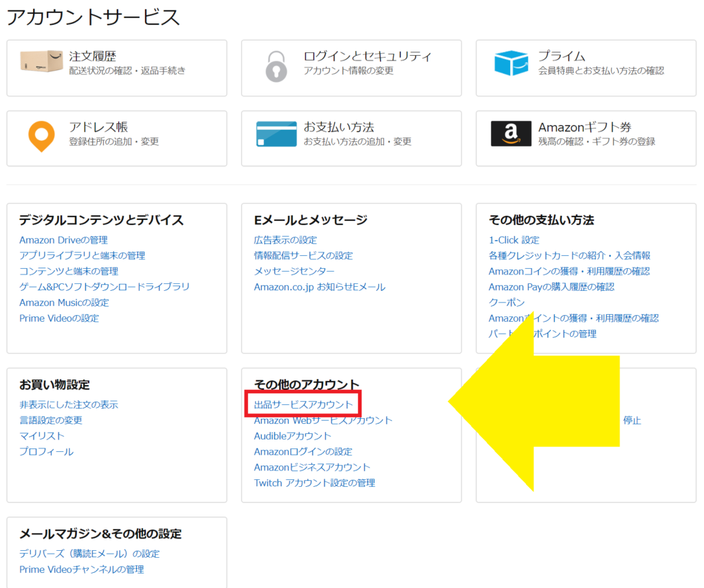Open Twitch アカウント設定の管理
Screen dimensions: 704x588
point(315,483)
